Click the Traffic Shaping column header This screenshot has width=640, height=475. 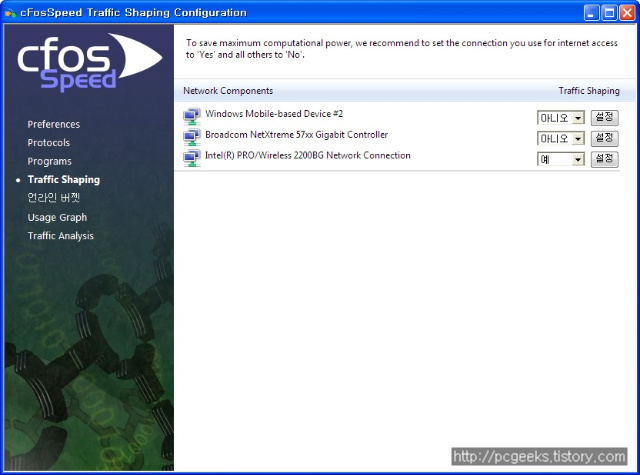click(x=589, y=91)
